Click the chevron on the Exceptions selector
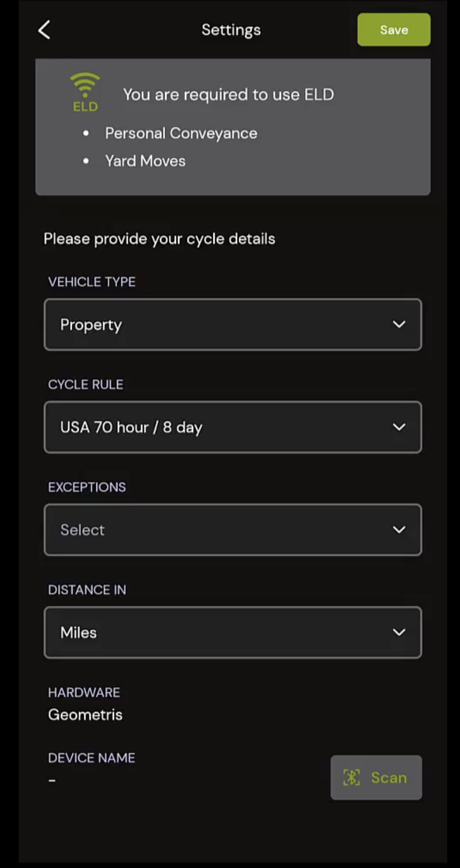Viewport: 460px width, 868px height. [x=400, y=530]
